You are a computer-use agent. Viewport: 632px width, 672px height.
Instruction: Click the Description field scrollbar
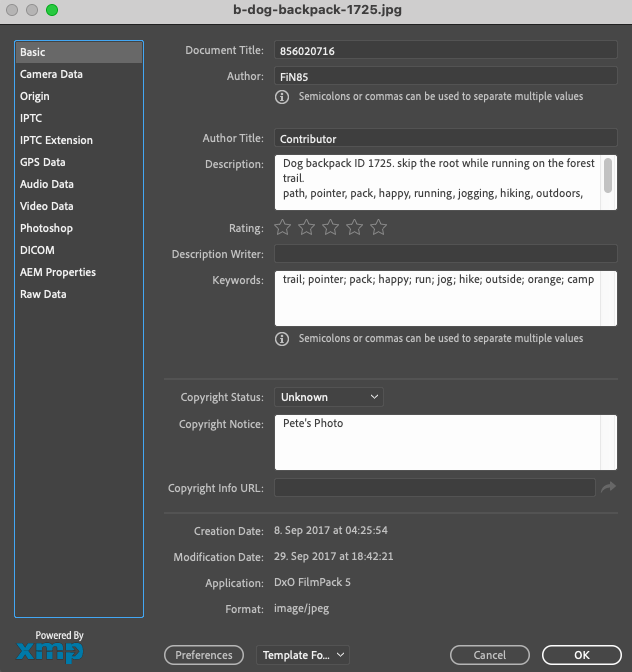click(x=608, y=175)
